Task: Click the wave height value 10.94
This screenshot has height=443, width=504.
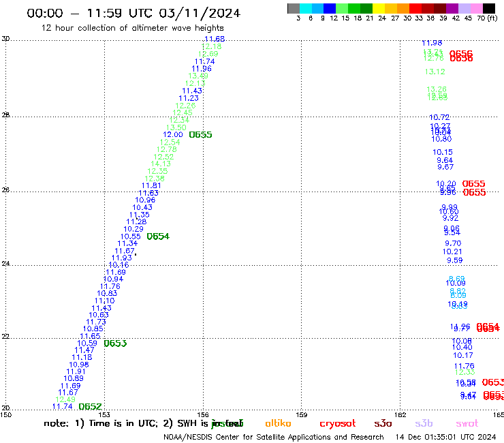Action: tap(113, 279)
